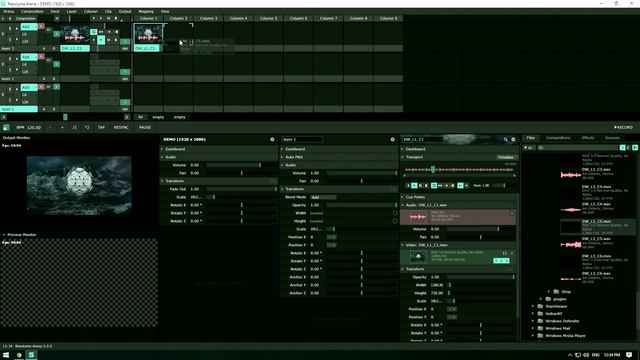Click Resolume icon in Windows taskbar

pyautogui.click(x=31, y=355)
